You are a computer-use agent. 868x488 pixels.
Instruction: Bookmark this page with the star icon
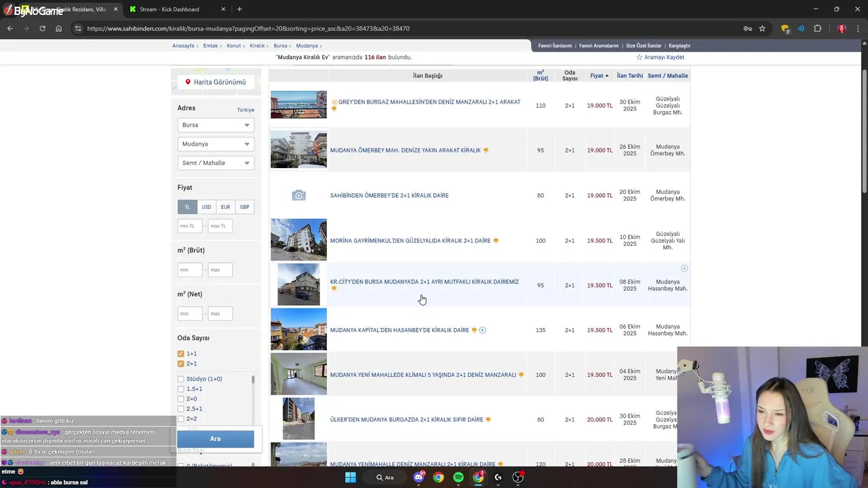762,28
